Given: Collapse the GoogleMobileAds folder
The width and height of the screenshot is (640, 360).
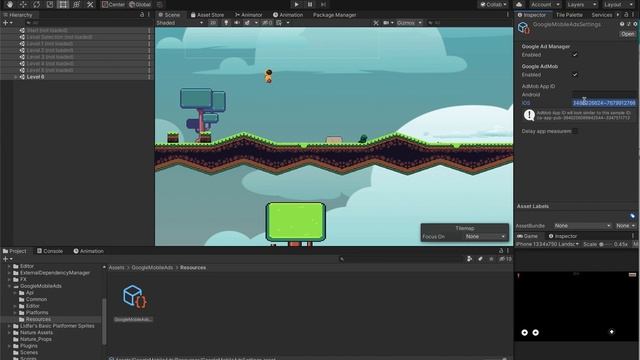Looking at the screenshot, I should coord(9,286).
